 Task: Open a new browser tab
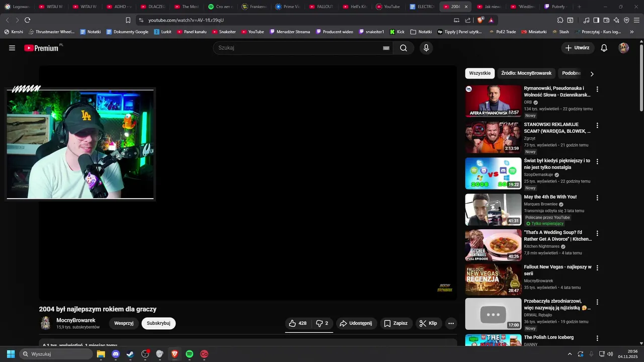click(x=579, y=7)
